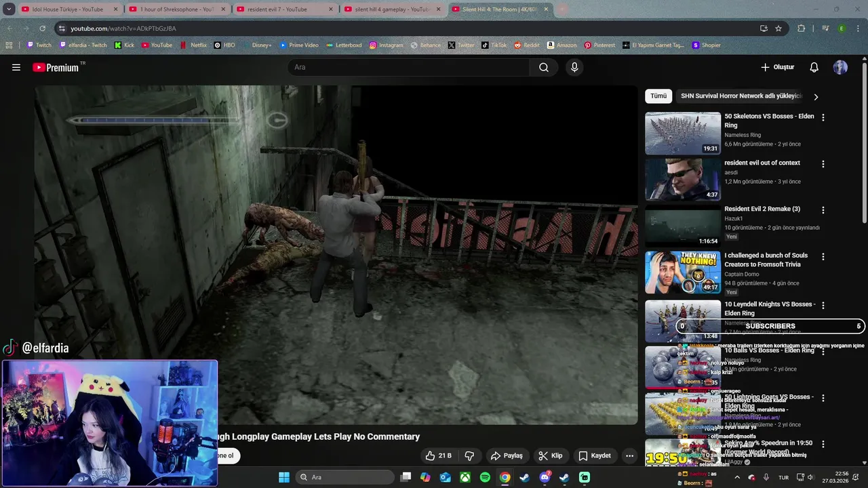Image resolution: width=868 pixels, height=488 pixels.
Task: Open the Shopier bookmark
Action: point(706,45)
